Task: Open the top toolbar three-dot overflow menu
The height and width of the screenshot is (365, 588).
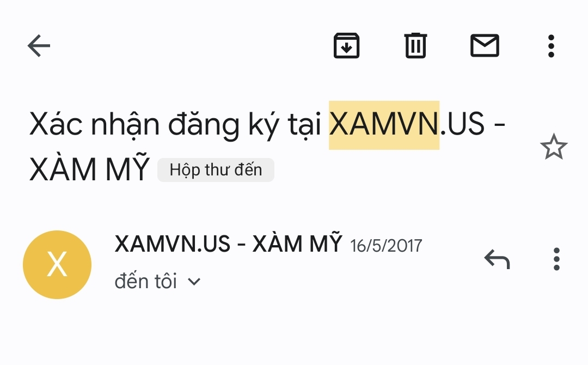Action: pos(551,46)
